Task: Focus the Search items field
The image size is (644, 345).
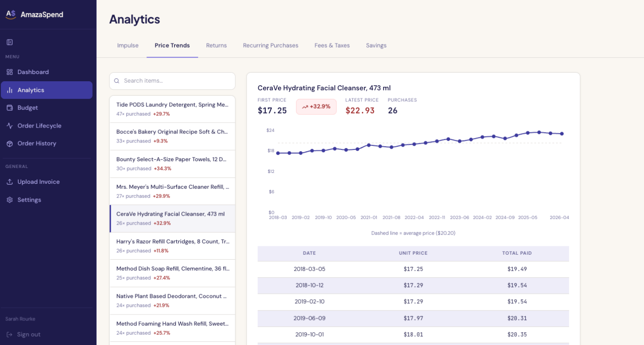Action: [x=172, y=81]
